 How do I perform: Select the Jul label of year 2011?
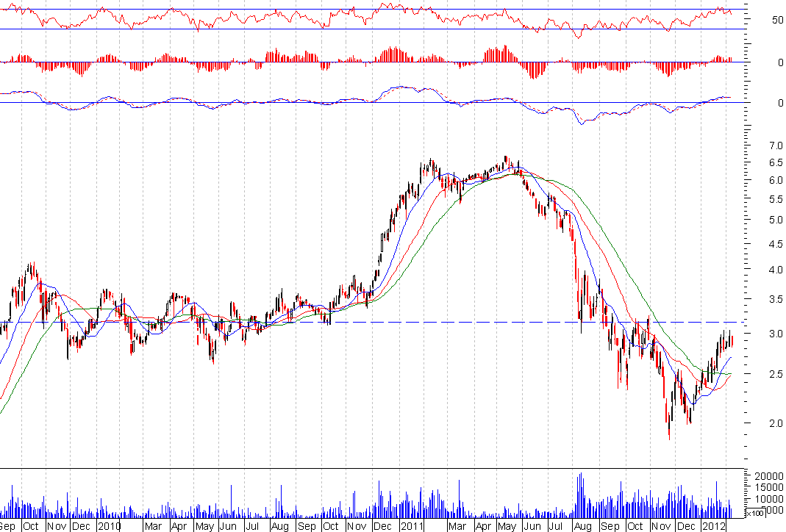pyautogui.click(x=555, y=526)
